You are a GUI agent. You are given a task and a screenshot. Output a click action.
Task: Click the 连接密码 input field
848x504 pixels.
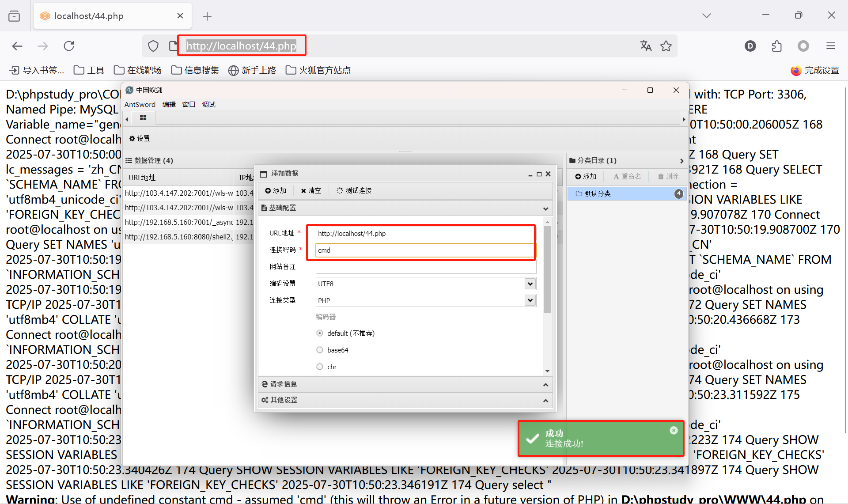coord(425,250)
